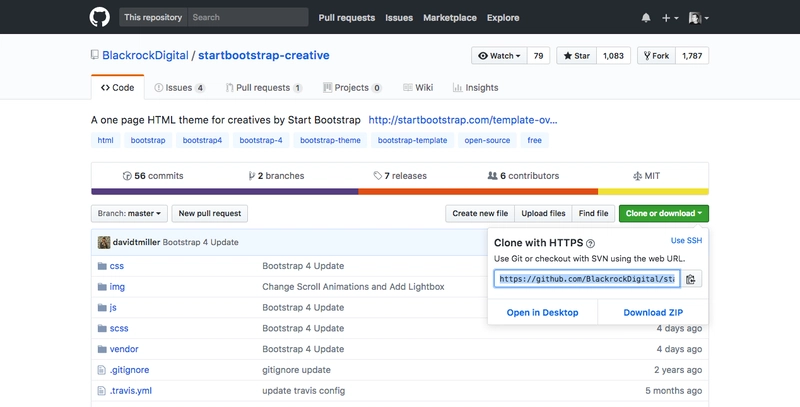Click Download ZIP
The height and width of the screenshot is (407, 800).
coord(652,312)
